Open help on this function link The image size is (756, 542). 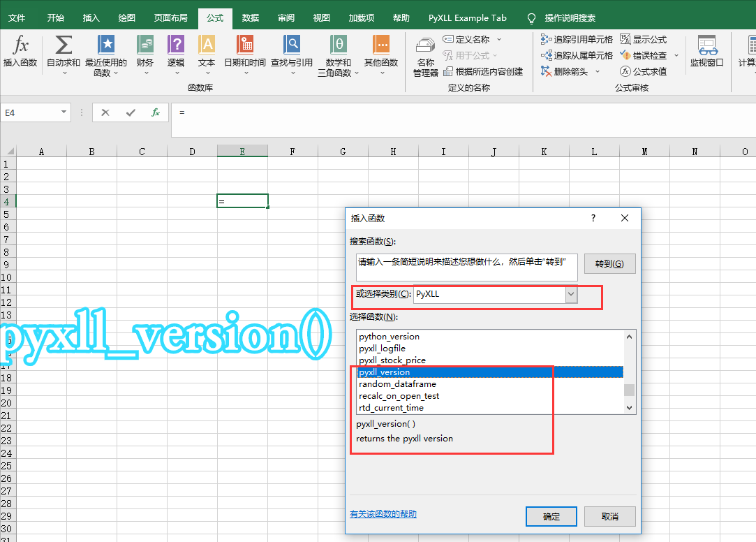pyautogui.click(x=383, y=514)
